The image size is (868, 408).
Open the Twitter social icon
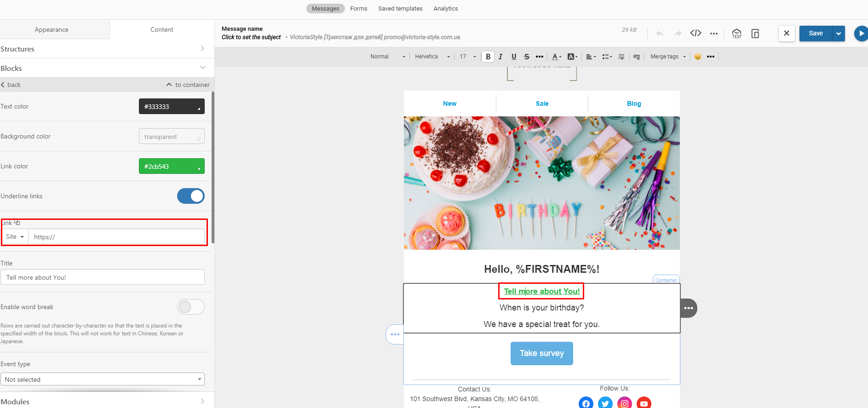(605, 403)
